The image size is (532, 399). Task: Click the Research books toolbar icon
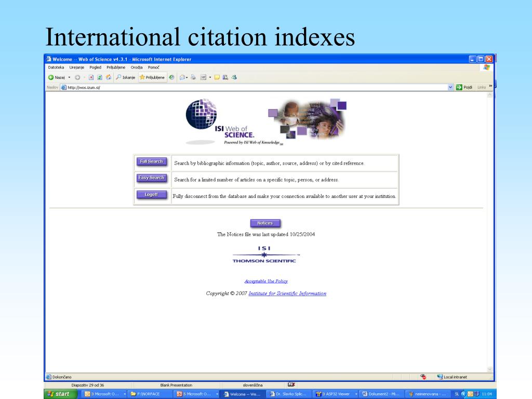[x=225, y=77]
